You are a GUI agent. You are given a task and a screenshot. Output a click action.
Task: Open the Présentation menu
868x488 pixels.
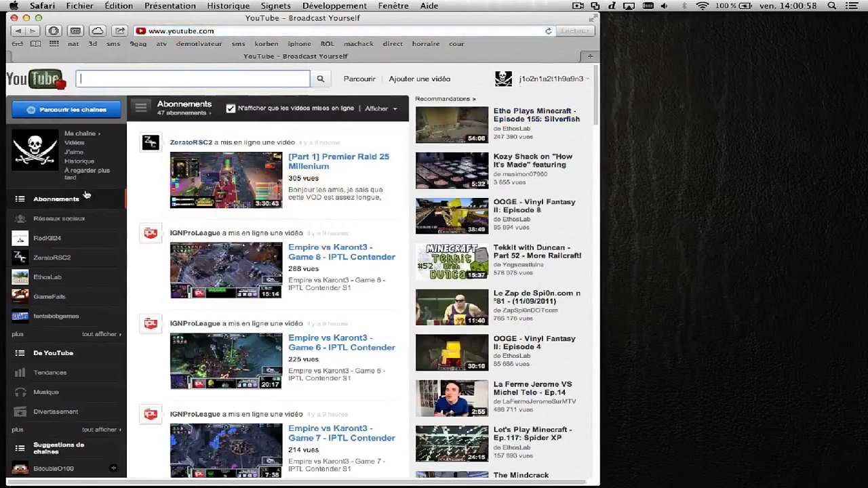click(x=170, y=6)
